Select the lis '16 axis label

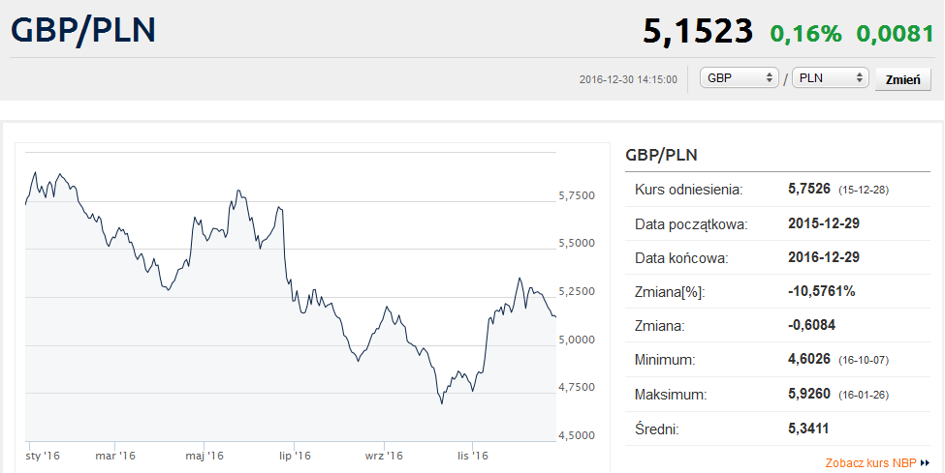click(472, 456)
